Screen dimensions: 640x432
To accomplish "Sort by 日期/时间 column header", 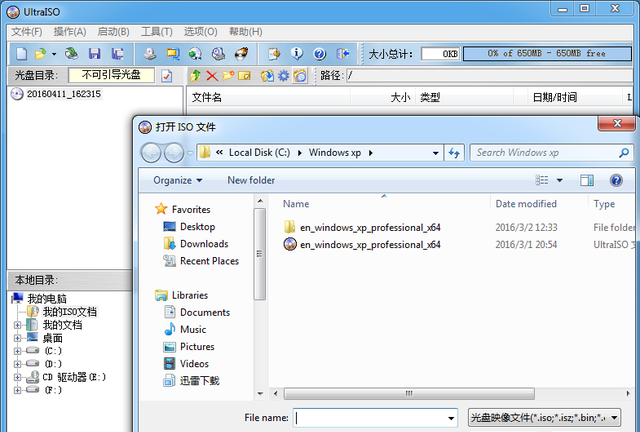I will [555, 97].
